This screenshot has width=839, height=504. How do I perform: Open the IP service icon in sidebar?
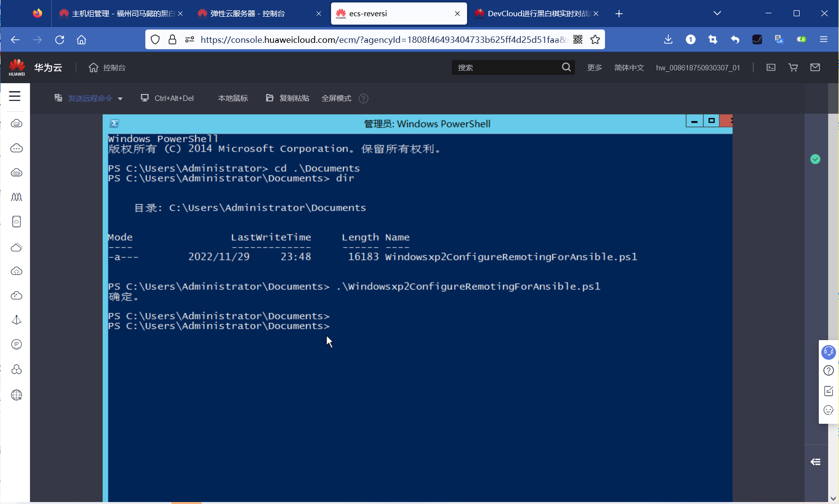17,345
